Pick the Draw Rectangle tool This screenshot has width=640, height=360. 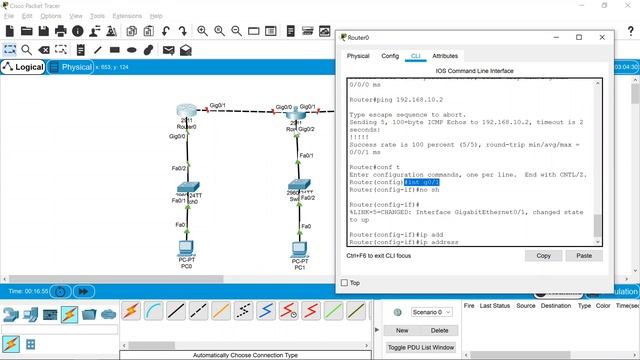(x=115, y=50)
